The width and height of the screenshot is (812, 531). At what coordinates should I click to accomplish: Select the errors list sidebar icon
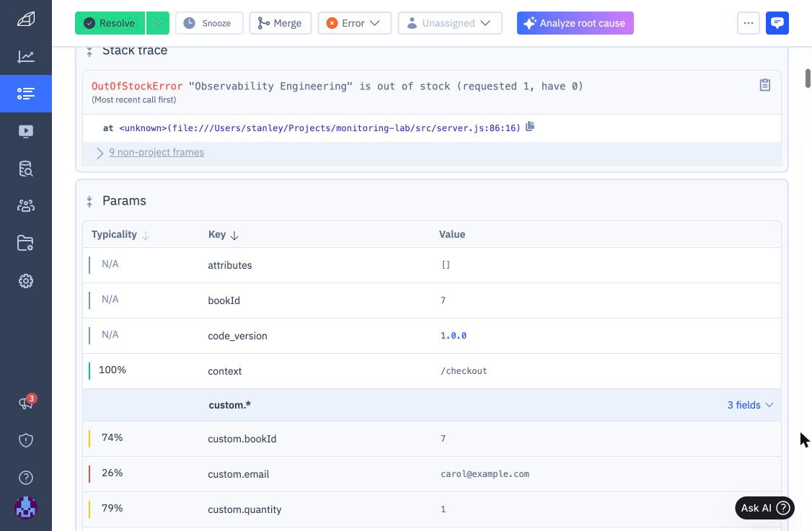tap(26, 94)
